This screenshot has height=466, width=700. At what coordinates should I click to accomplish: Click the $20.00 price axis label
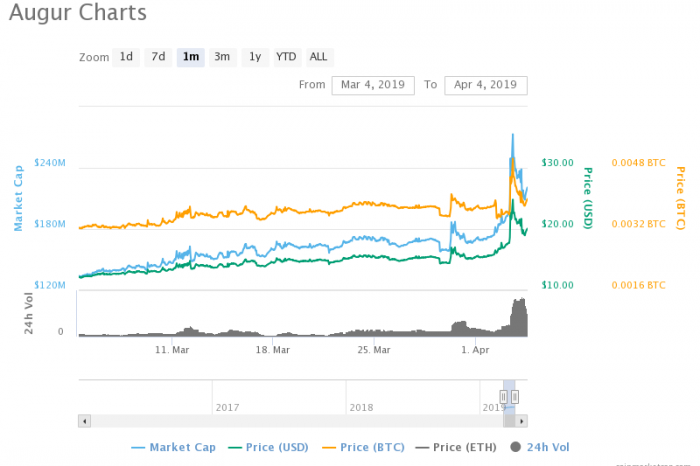point(558,224)
